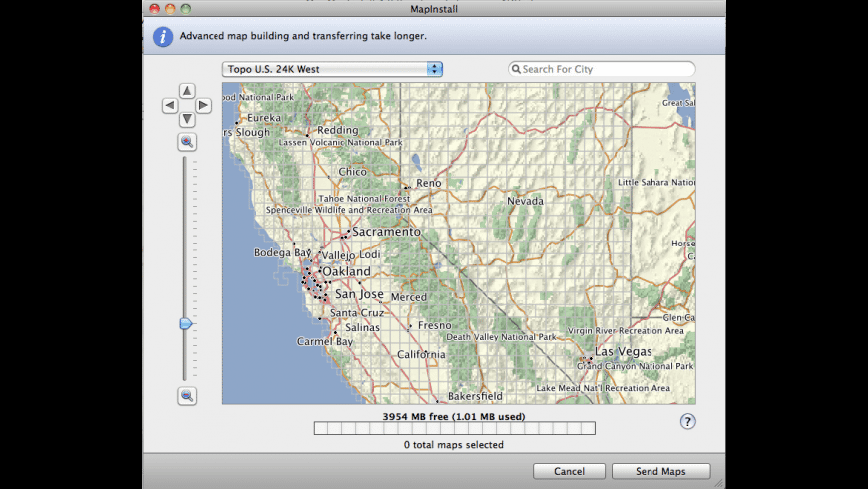The height and width of the screenshot is (489, 868).
Task: Click the Cancel button
Action: click(569, 471)
